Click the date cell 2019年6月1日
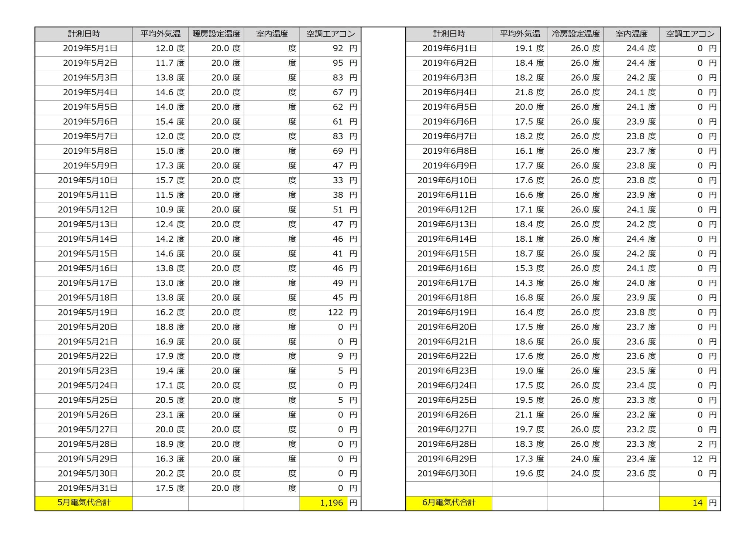Screen dimensions: 756x535 point(449,49)
